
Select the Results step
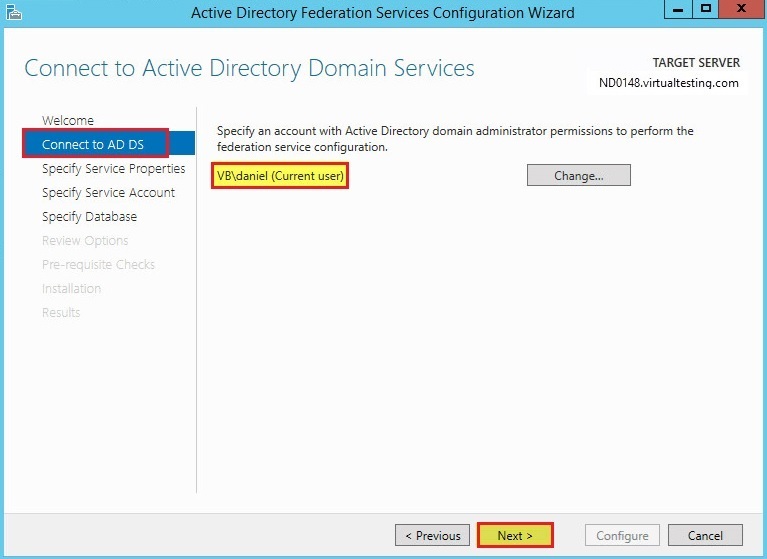61,312
